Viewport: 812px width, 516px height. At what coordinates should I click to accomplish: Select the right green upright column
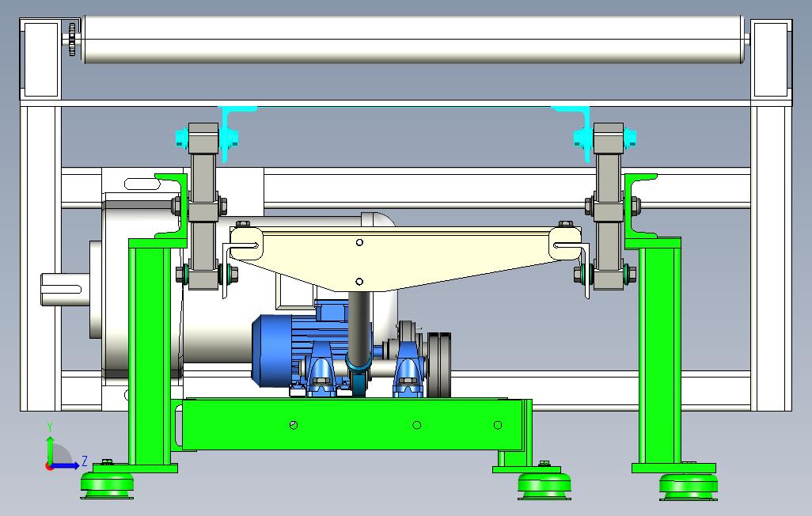[x=659, y=355]
